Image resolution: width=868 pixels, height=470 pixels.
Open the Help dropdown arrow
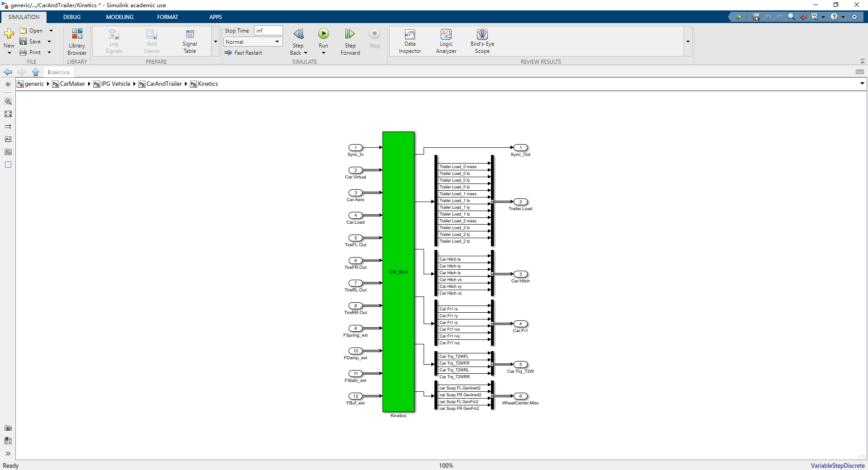click(x=843, y=17)
